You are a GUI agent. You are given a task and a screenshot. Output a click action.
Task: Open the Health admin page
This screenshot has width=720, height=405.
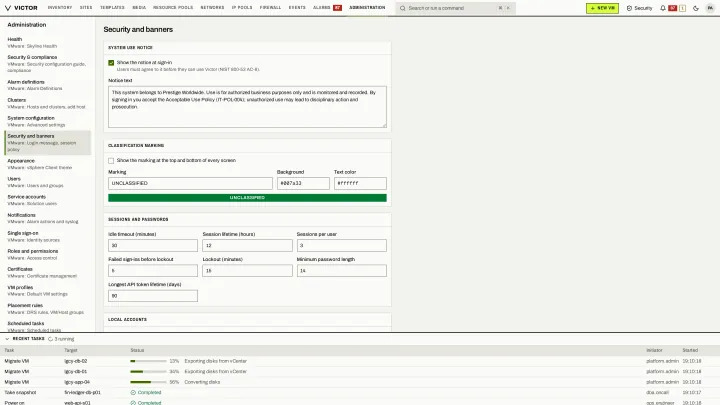[x=48, y=43]
